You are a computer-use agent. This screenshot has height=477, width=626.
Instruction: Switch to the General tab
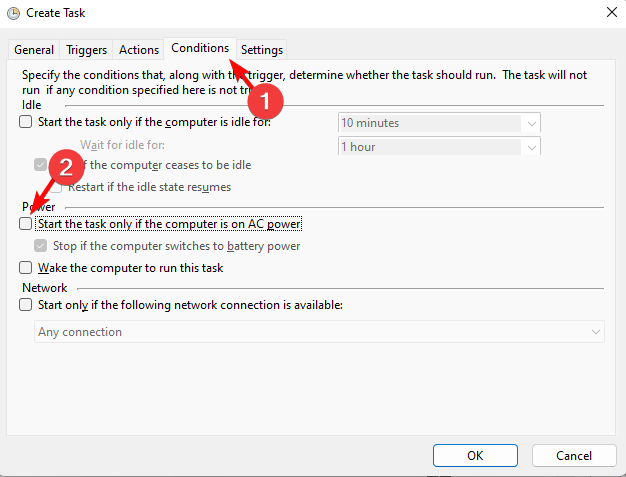(x=34, y=49)
